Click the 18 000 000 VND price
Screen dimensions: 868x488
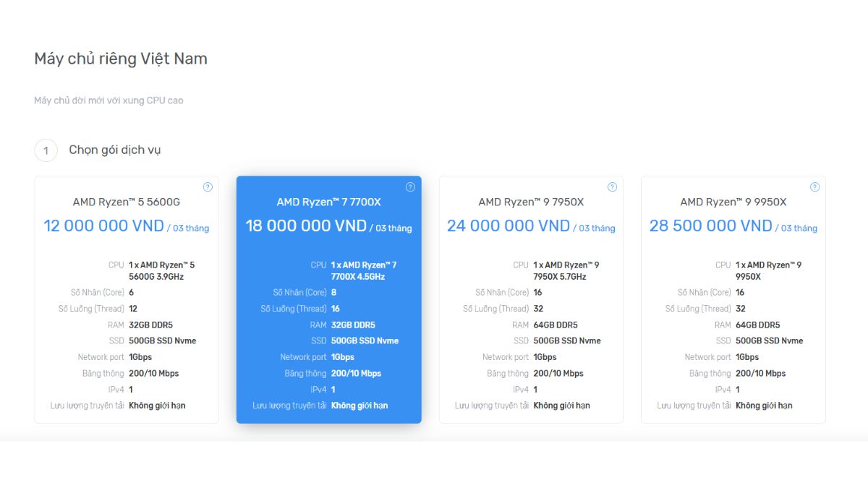pyautogui.click(x=306, y=226)
